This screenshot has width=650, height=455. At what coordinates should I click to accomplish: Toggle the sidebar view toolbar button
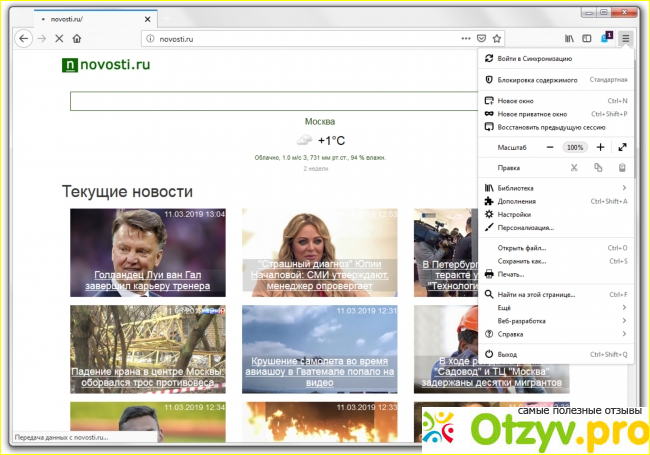(x=588, y=38)
